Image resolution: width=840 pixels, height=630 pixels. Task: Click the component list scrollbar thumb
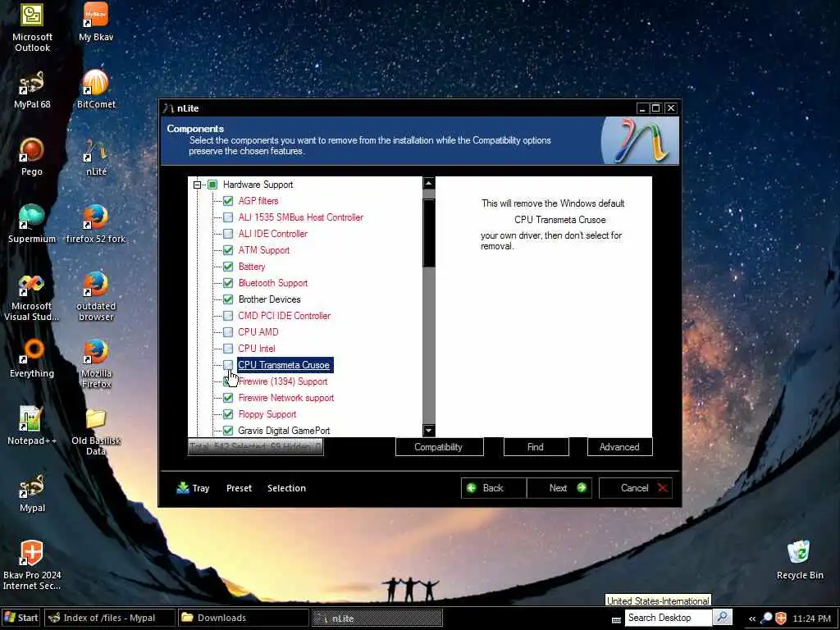428,233
